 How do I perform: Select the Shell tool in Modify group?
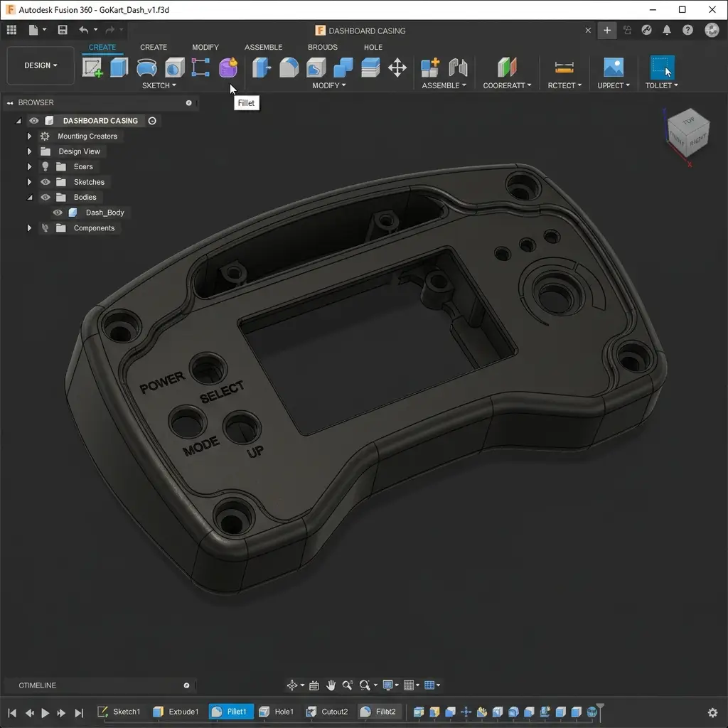316,68
